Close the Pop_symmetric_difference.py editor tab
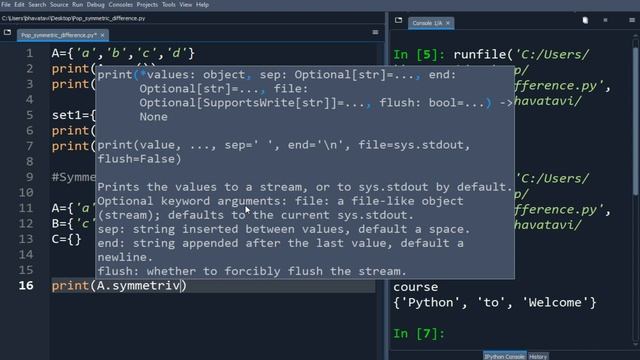 coord(102,36)
